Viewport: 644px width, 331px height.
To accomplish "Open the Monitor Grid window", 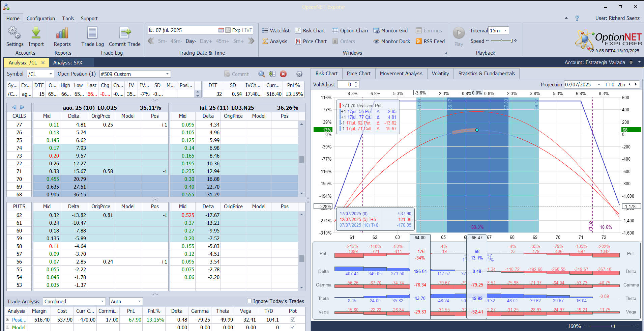I will 390,31.
